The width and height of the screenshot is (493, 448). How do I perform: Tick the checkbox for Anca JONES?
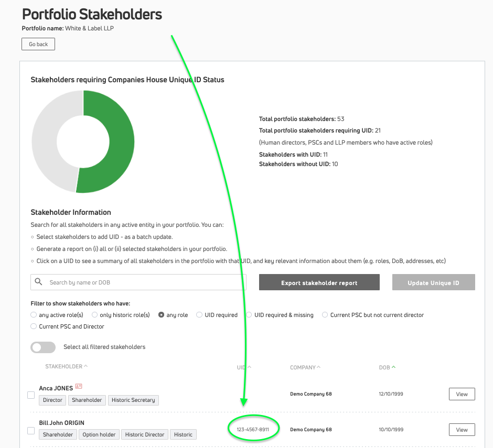31,395
